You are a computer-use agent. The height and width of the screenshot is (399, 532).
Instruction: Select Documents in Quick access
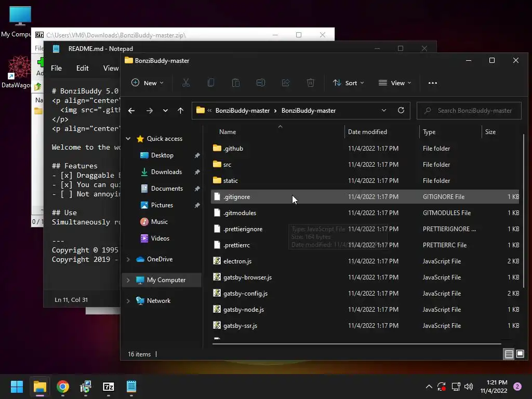pyautogui.click(x=167, y=188)
